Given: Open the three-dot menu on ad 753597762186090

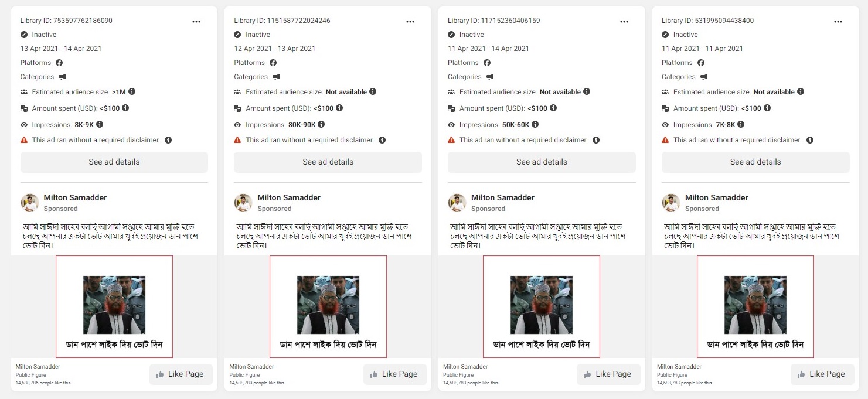Looking at the screenshot, I should click(196, 21).
